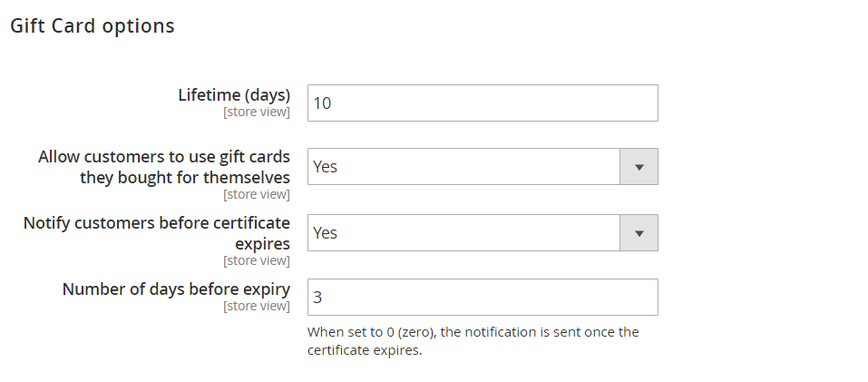Screen dimensions: 868x382
Task: Click store view scope under bought for themselves
Action: coord(257,194)
